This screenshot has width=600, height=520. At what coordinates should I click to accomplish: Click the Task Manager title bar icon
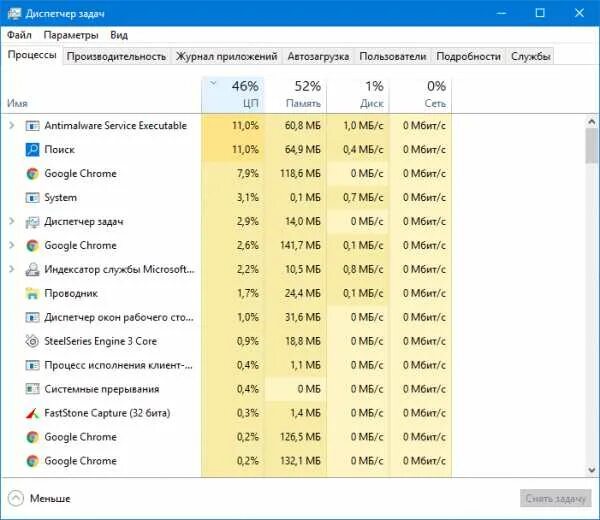[14, 13]
